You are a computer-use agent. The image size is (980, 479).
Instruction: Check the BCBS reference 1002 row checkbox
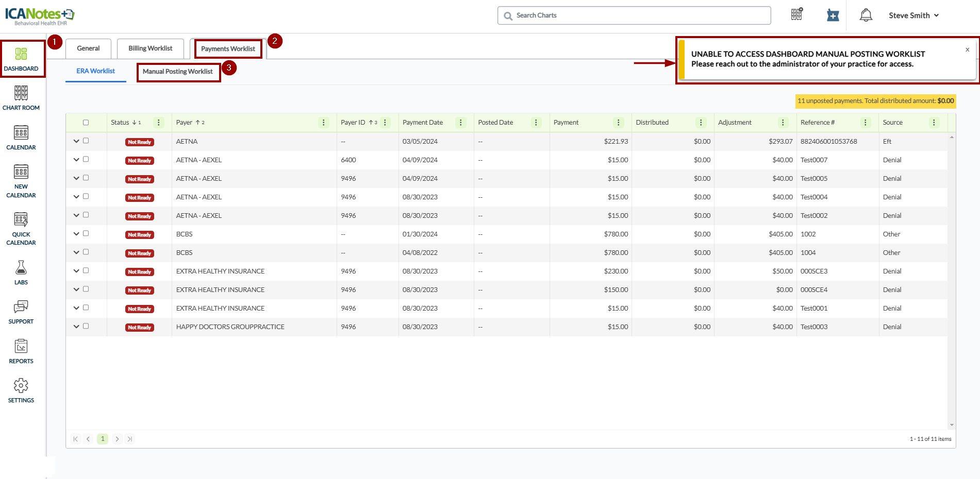pos(86,233)
